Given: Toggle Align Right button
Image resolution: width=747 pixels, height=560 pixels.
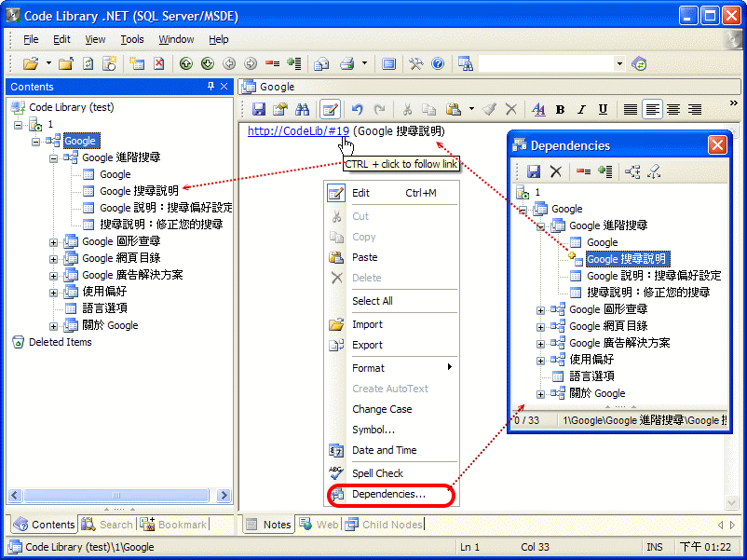Looking at the screenshot, I should (695, 110).
